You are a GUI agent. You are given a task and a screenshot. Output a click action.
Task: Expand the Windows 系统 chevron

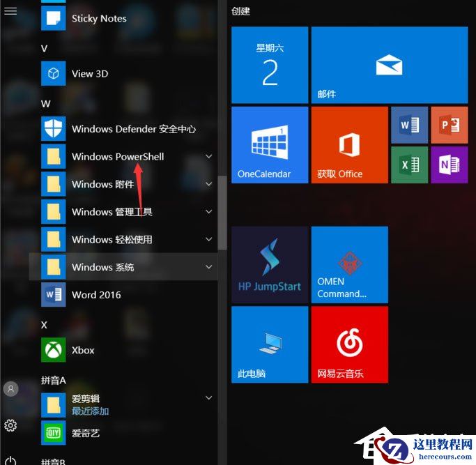209,267
